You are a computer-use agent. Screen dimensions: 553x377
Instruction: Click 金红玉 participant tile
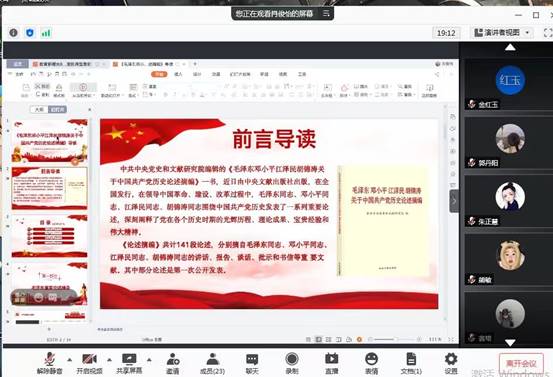509,84
